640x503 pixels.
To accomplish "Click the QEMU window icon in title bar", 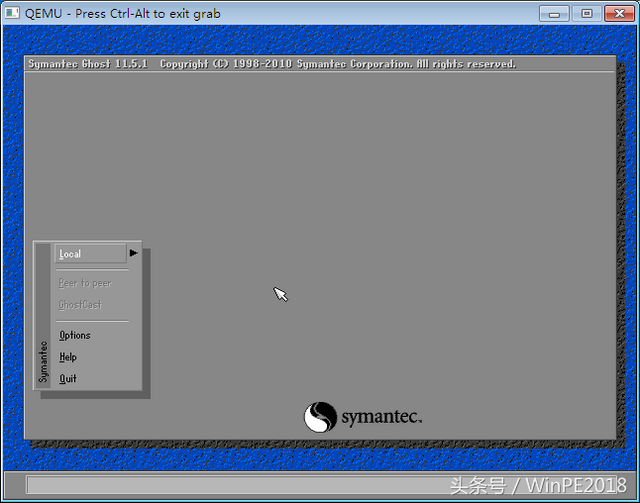I will pyautogui.click(x=12, y=13).
